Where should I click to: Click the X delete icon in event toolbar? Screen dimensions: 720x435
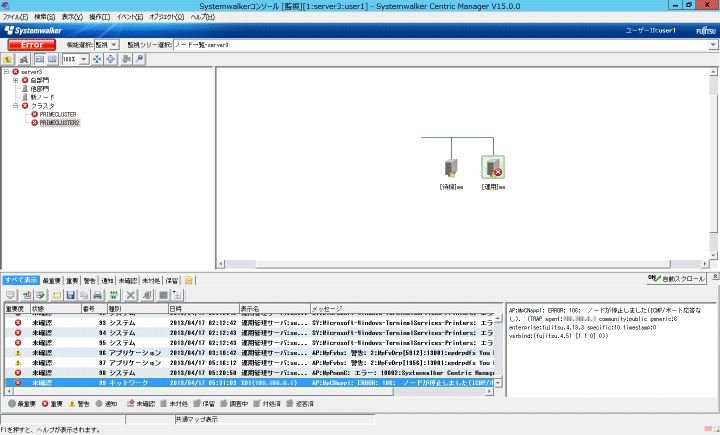click(131, 295)
